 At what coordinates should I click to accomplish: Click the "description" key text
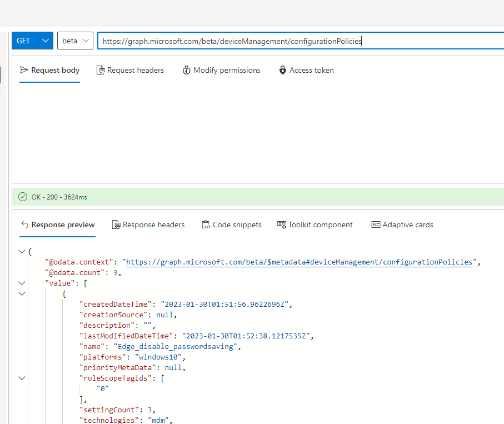107,325
